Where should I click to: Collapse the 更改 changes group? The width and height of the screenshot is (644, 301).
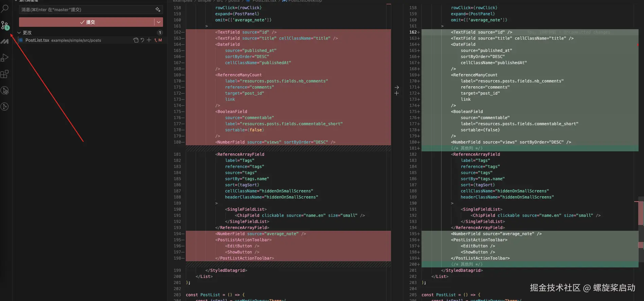pyautogui.click(x=19, y=33)
